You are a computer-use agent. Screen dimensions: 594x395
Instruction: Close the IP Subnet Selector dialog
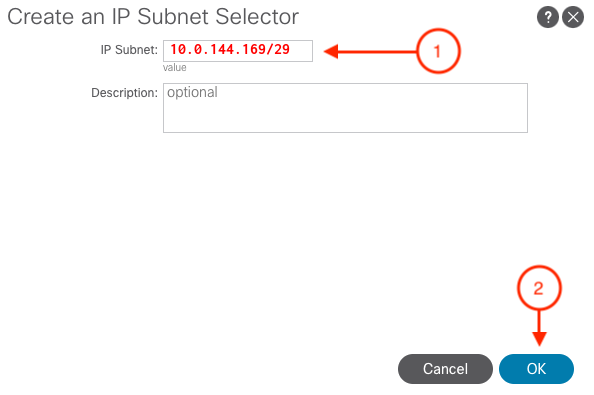(573, 17)
